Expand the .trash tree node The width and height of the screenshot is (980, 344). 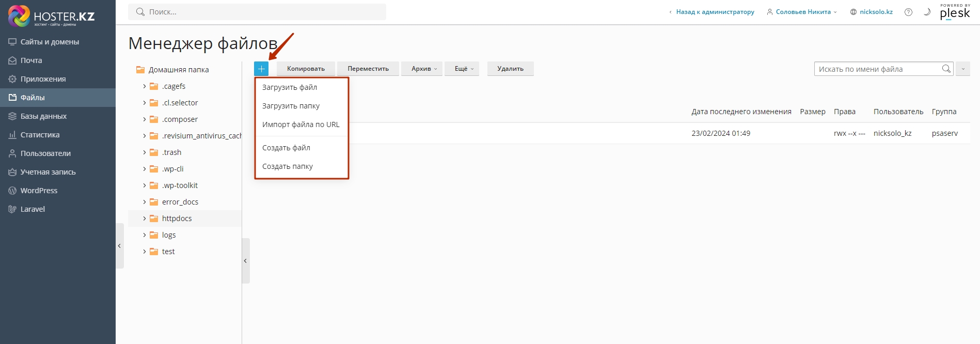(x=144, y=152)
